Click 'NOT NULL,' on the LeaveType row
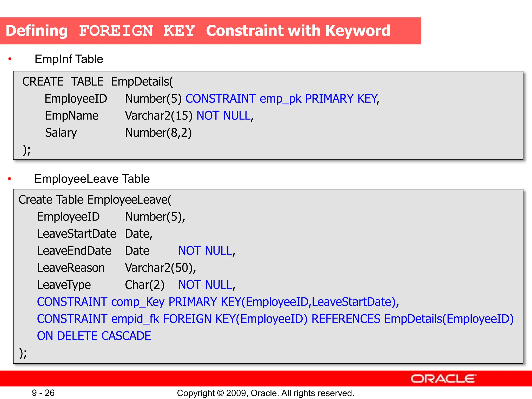The height and width of the screenshot is (399, 532). pyautogui.click(x=207, y=285)
